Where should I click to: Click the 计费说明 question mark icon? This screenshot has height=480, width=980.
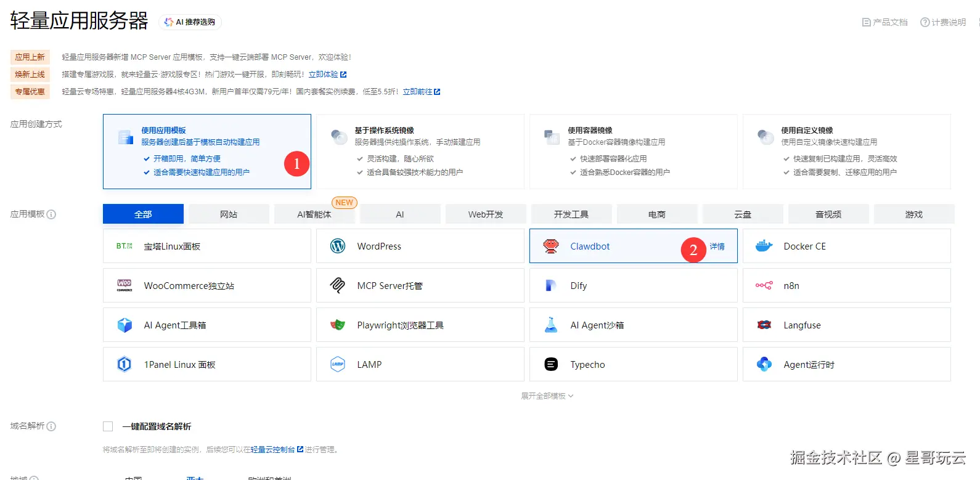coord(925,22)
